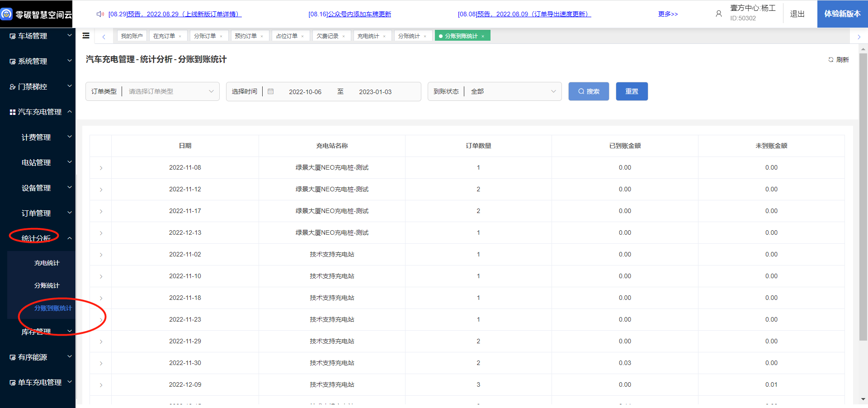Click the 搜索 search button
The image size is (868, 408).
point(589,91)
